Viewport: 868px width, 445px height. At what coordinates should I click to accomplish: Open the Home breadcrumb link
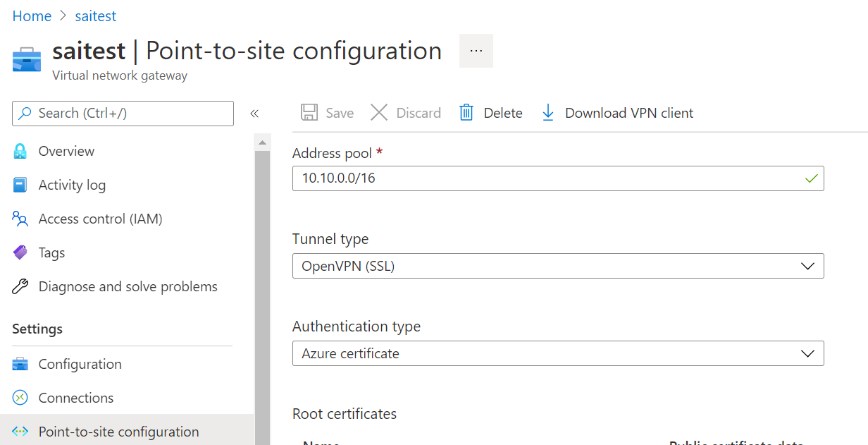click(32, 16)
